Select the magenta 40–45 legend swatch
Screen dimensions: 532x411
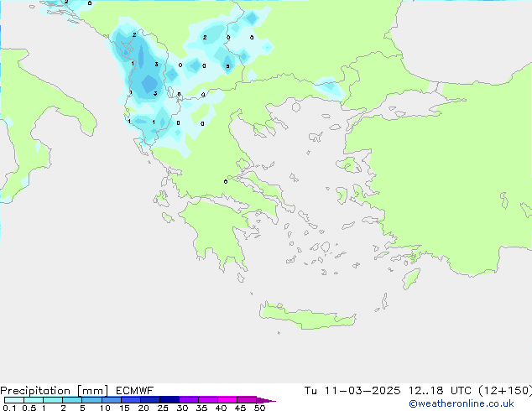tap(227, 400)
